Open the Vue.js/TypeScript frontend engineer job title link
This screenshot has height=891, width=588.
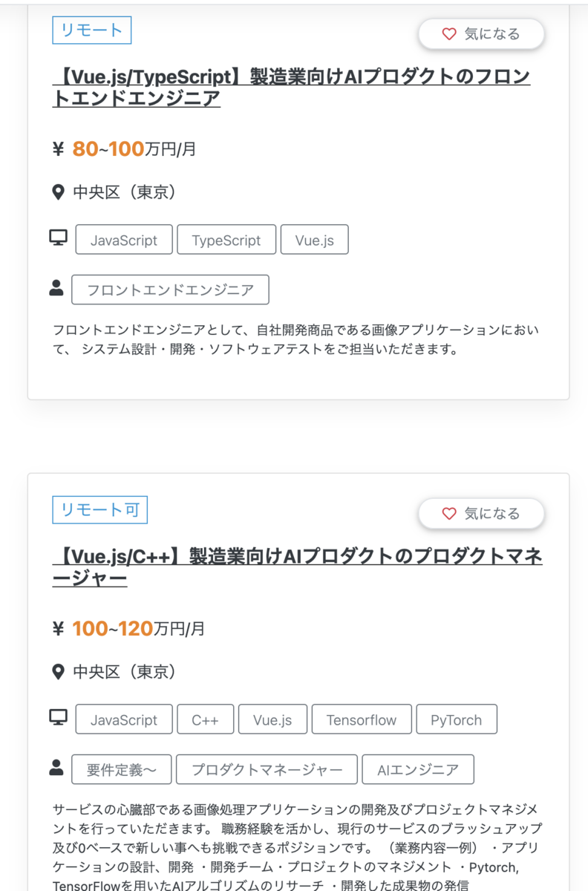(292, 87)
